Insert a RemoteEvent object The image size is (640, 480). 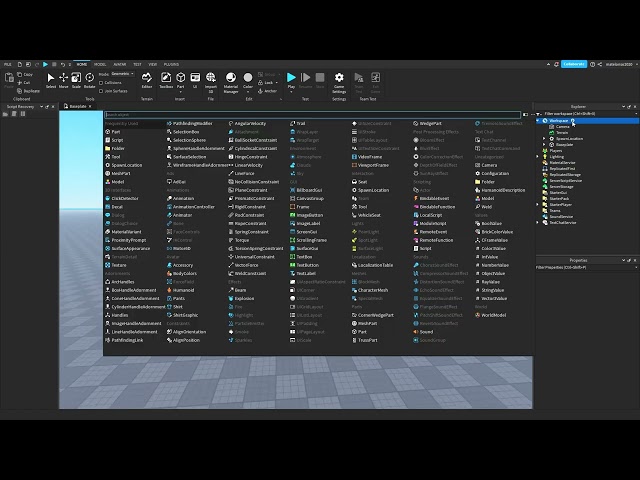click(x=430, y=232)
